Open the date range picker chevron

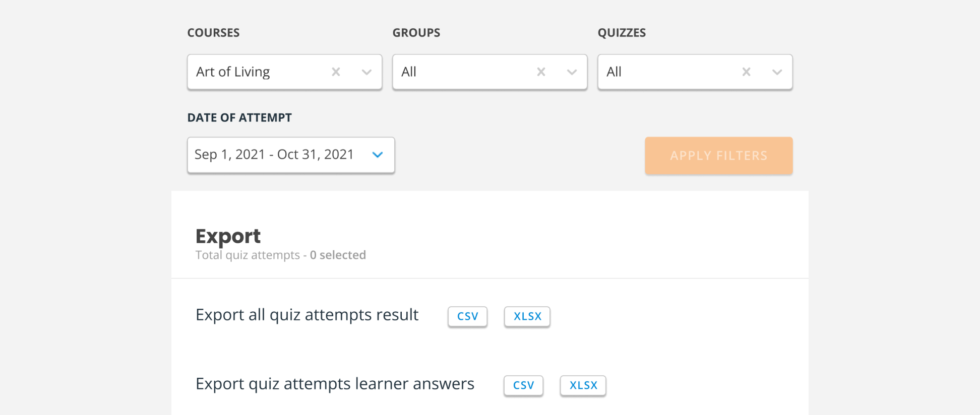(378, 155)
